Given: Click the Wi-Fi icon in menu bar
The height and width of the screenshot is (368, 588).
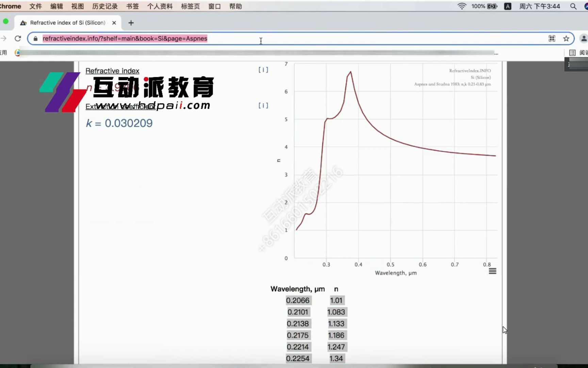Looking at the screenshot, I should click(461, 6).
